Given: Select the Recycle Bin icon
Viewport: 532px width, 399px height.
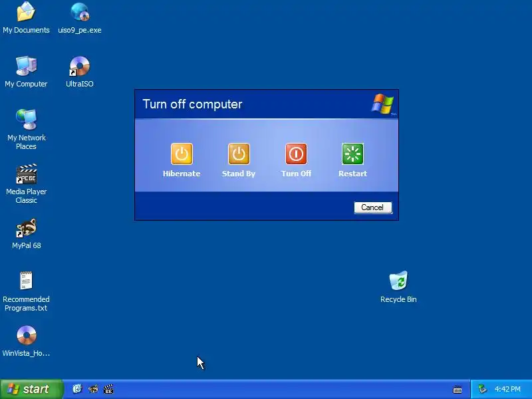Looking at the screenshot, I should [x=398, y=280].
